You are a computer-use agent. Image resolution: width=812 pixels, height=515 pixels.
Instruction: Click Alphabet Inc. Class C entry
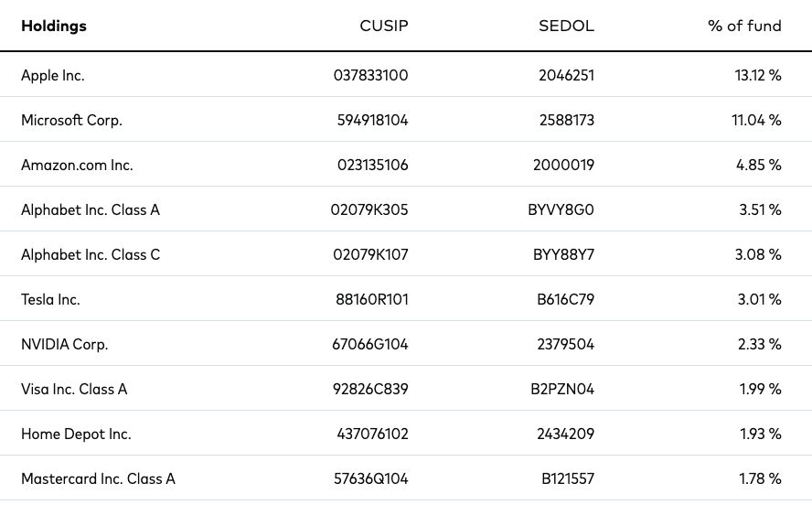(x=91, y=255)
